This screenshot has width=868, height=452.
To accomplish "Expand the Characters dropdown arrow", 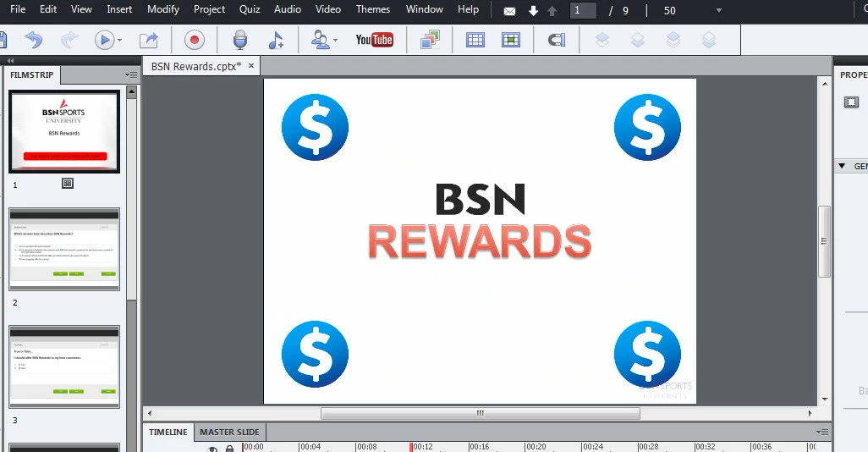I will [336, 41].
